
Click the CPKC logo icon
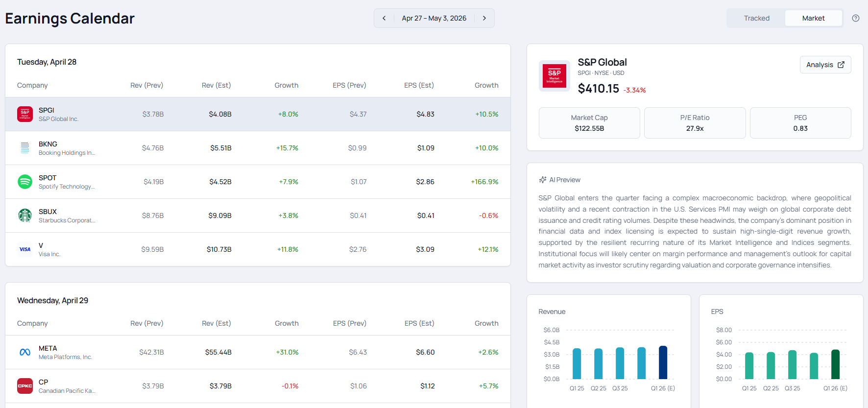25,386
